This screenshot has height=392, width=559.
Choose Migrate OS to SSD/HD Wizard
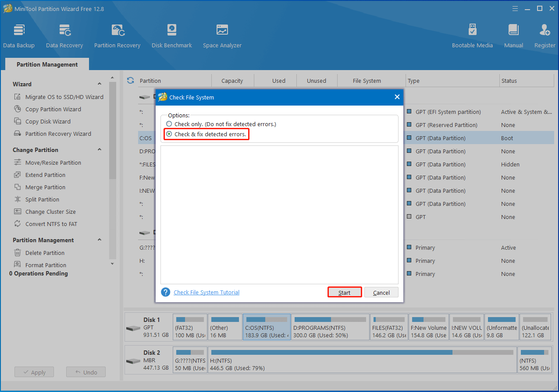pos(64,97)
